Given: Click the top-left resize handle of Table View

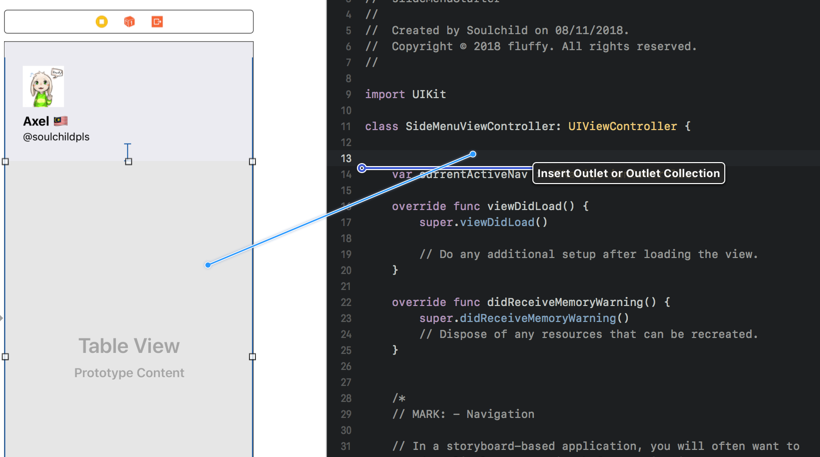Looking at the screenshot, I should (x=6, y=161).
